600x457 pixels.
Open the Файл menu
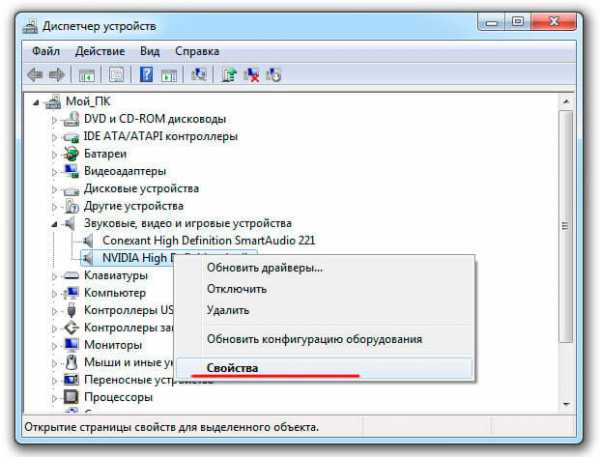[x=45, y=50]
